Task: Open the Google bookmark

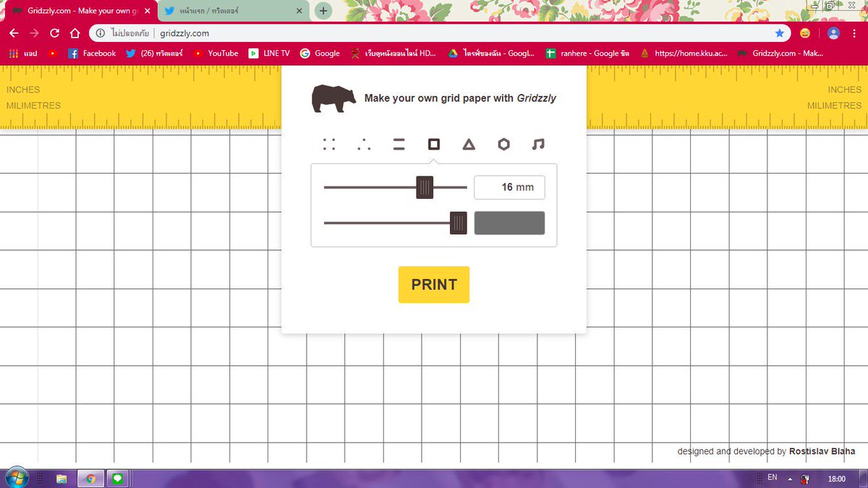Action: coord(320,53)
